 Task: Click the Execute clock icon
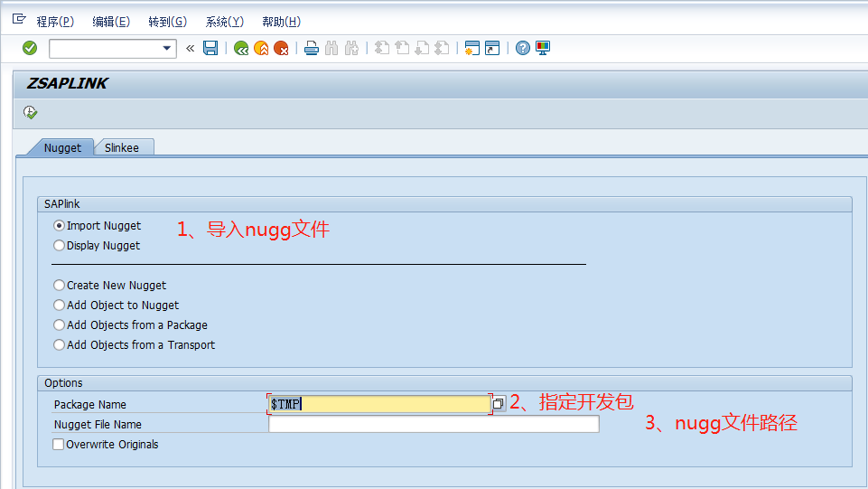(x=30, y=113)
